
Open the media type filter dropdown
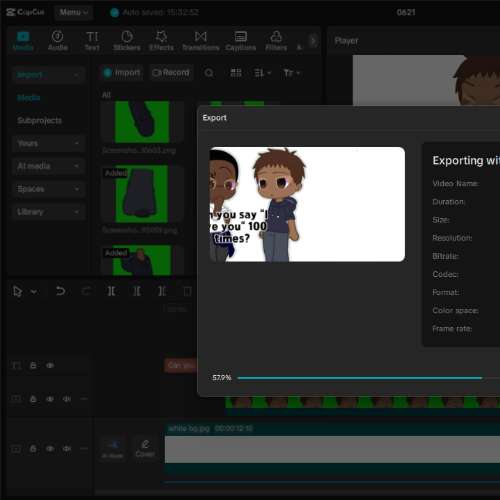pyautogui.click(x=292, y=73)
